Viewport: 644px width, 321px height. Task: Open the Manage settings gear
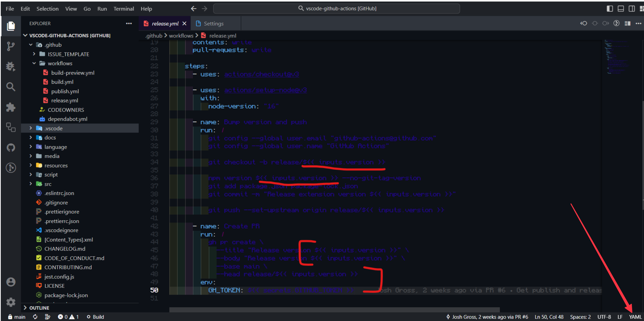11,302
